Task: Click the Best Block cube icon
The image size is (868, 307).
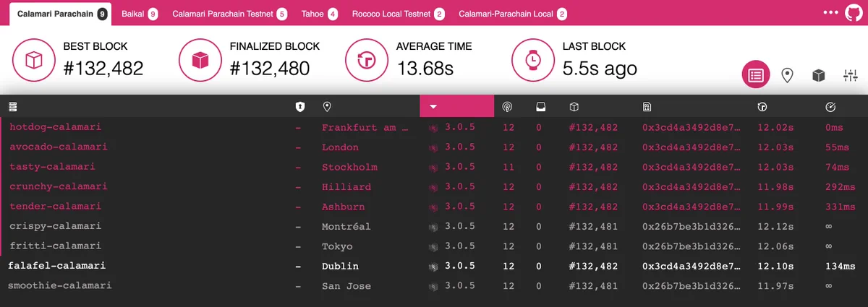Action: click(x=35, y=60)
